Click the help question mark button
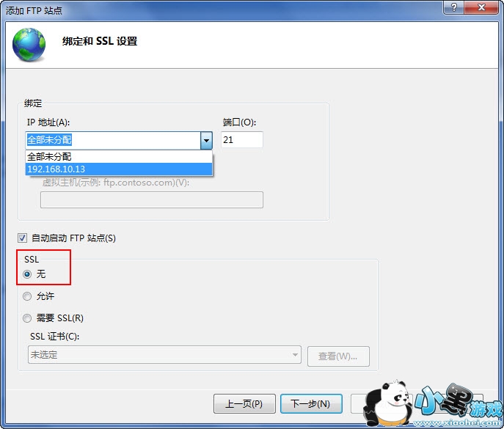This screenshot has width=504, height=429. [453, 7]
